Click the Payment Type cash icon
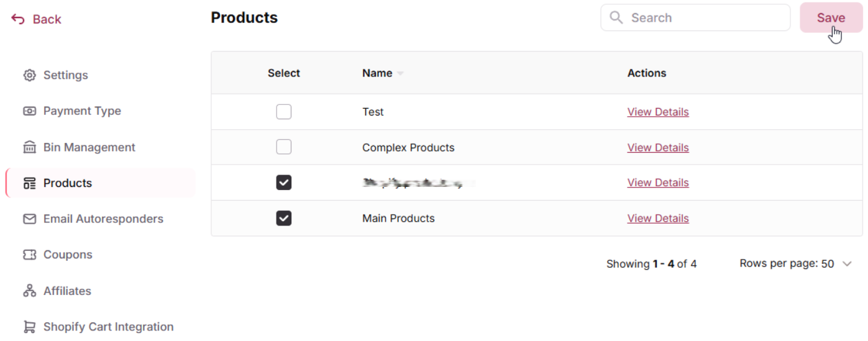Image resolution: width=868 pixels, height=341 pixels. [29, 111]
